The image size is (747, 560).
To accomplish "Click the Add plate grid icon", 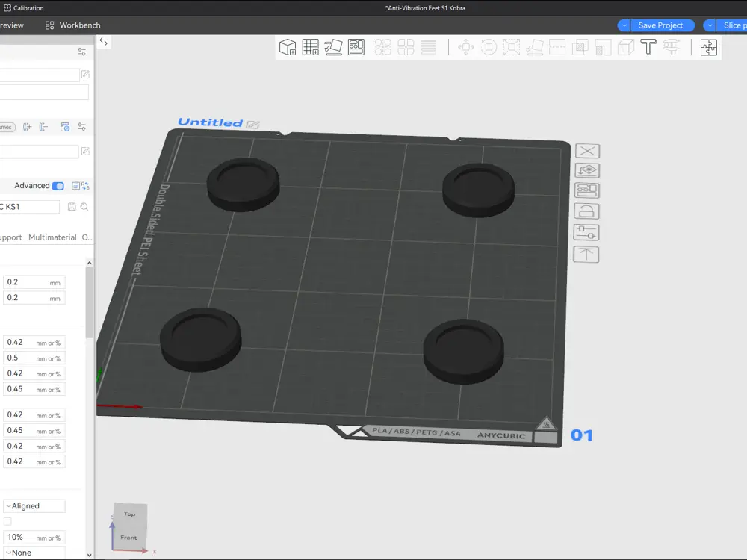I will [x=310, y=47].
